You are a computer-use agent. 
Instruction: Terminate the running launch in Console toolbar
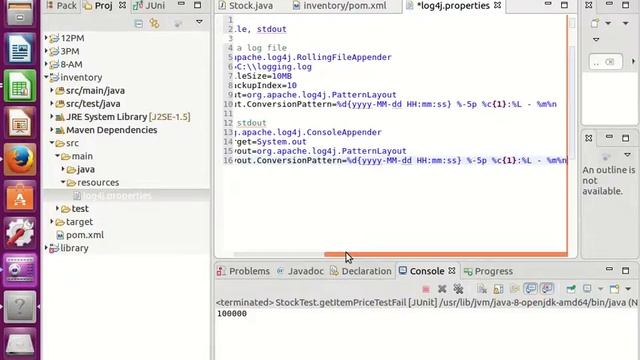(426, 289)
